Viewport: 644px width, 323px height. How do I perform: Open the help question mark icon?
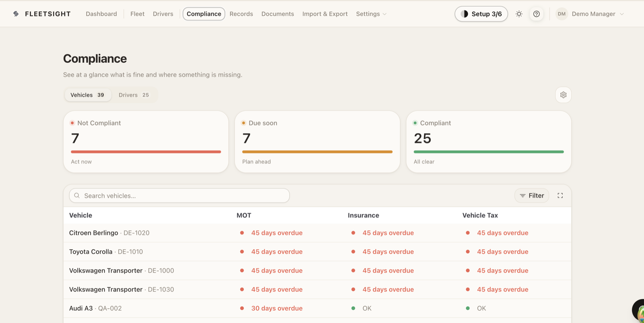pos(537,14)
